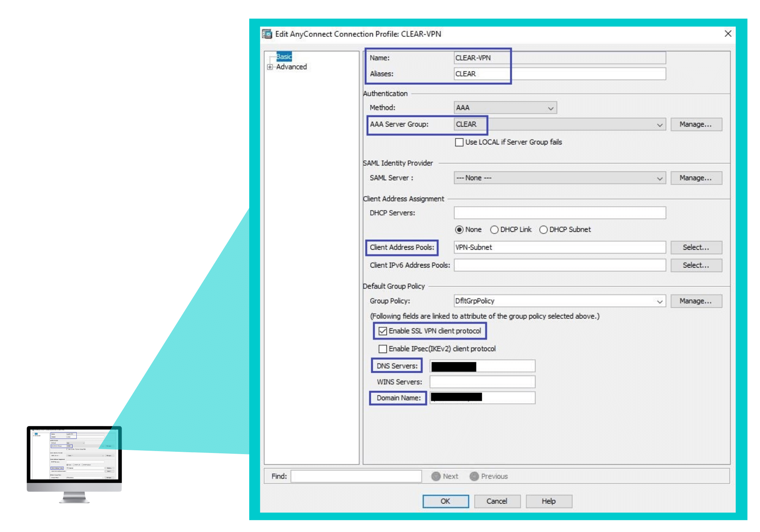760x532 pixels.
Task: Open the SAML Server dropdown
Action: [x=659, y=177]
